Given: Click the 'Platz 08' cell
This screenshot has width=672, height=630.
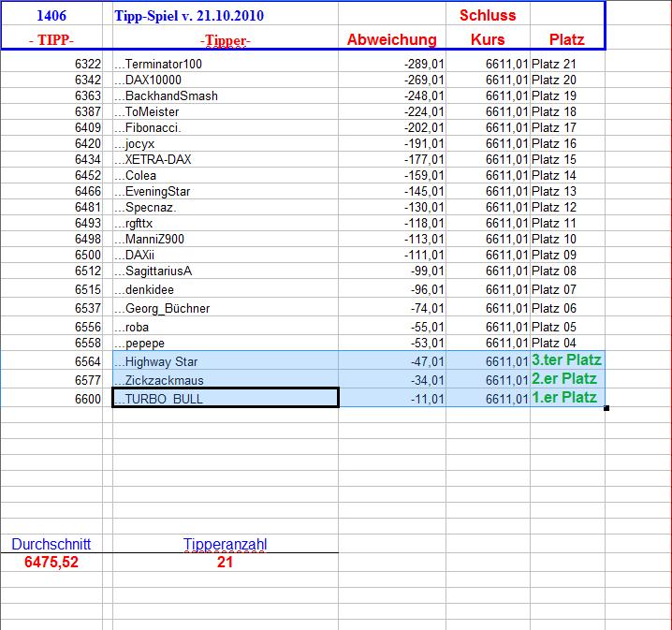Looking at the screenshot, I should (x=567, y=271).
